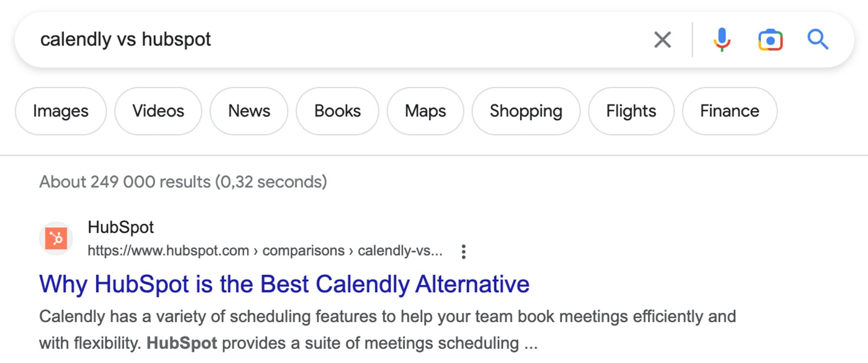Open the News search category
Viewport: 868px width, 363px height.
(249, 111)
